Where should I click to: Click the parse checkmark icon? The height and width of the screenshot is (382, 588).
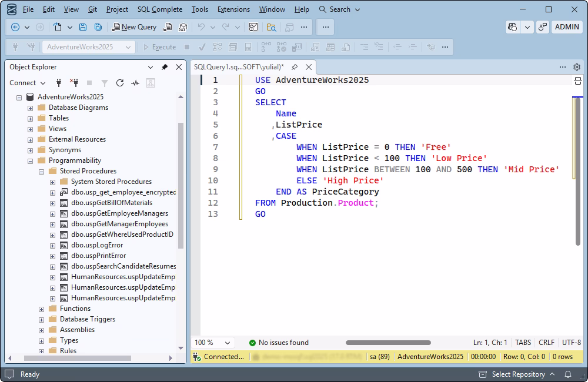pos(202,47)
